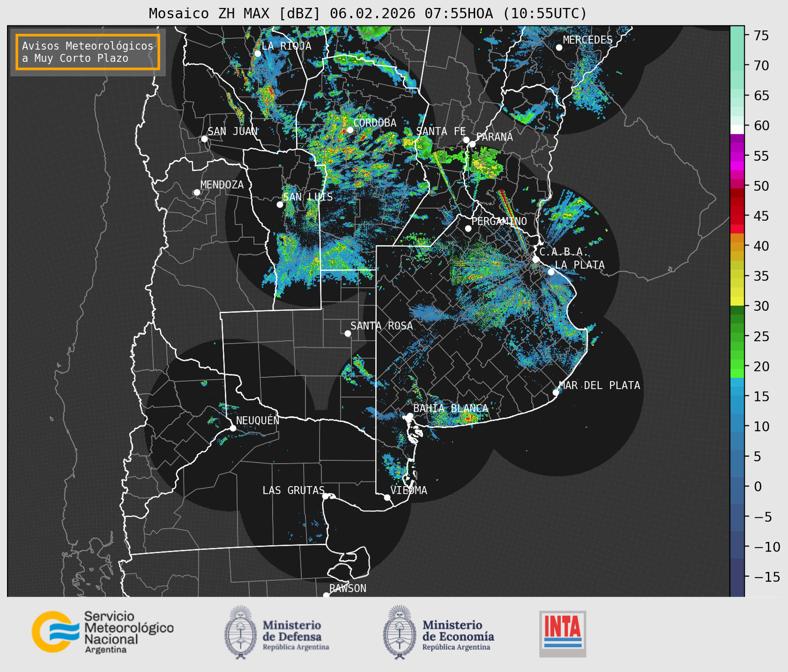This screenshot has height=672, width=788.
Task: Click the red 45 dBZ band on the scale
Action: [x=737, y=216]
